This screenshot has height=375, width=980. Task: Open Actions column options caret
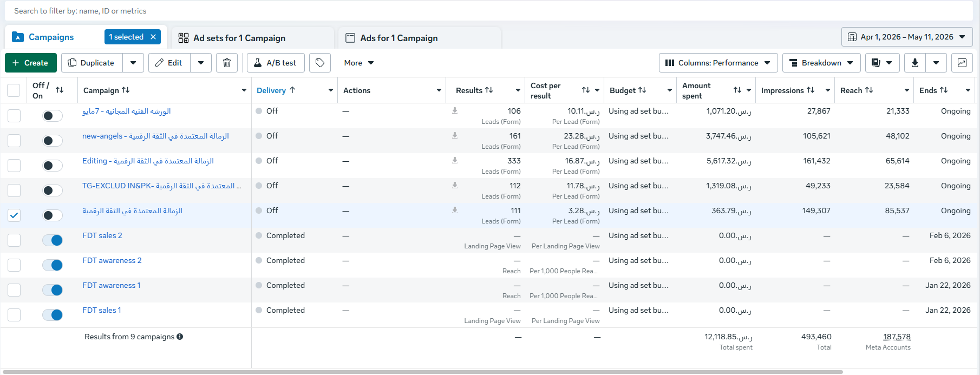[439, 90]
